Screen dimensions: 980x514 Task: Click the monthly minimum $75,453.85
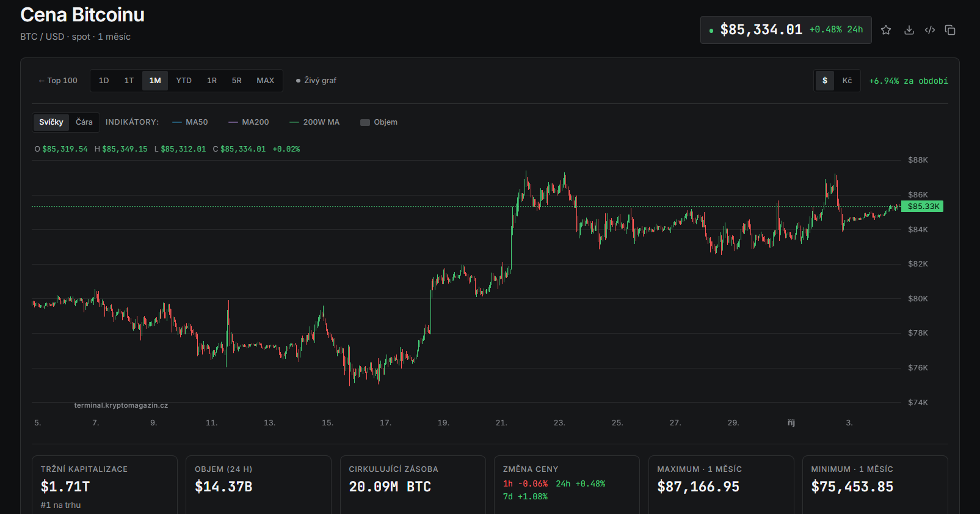[x=852, y=486]
